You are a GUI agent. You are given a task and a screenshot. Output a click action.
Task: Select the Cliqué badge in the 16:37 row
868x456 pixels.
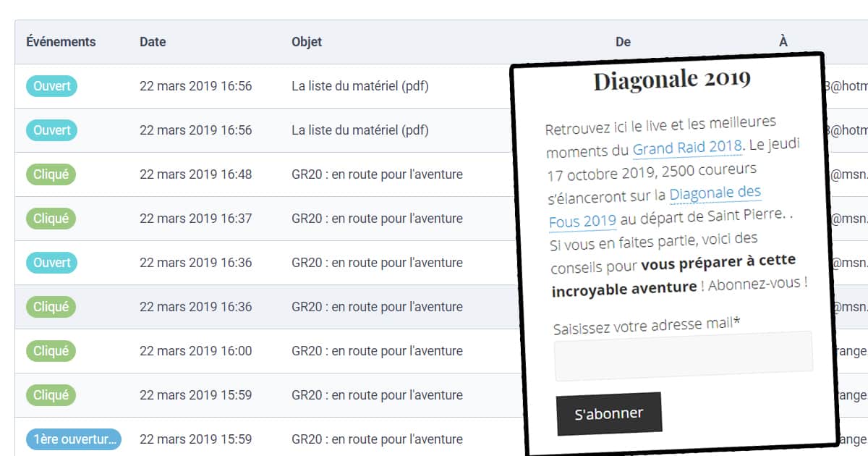coord(51,219)
